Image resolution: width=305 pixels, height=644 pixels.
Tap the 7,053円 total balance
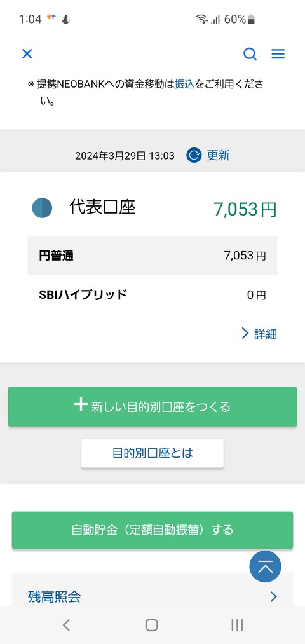pyautogui.click(x=245, y=209)
